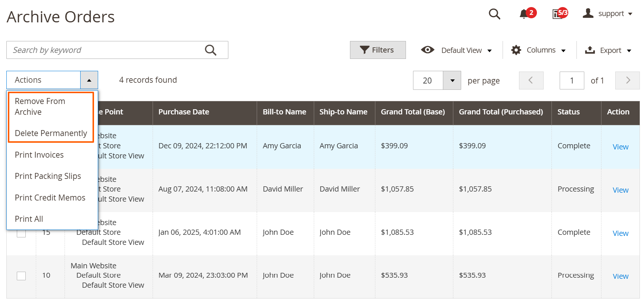Screen dimensions: 644x303
Task: Choose Print Packing Slips option
Action: pos(48,176)
